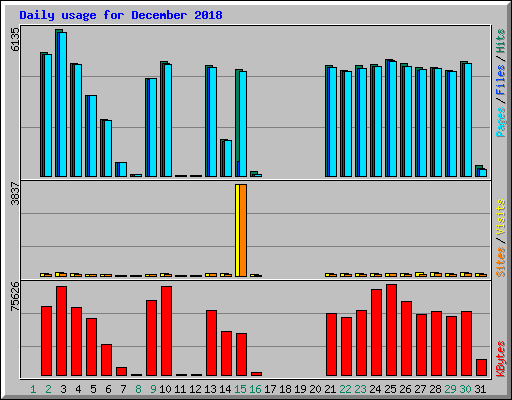Click day label 24 on the x-axis
512x400 pixels.
pos(375,389)
